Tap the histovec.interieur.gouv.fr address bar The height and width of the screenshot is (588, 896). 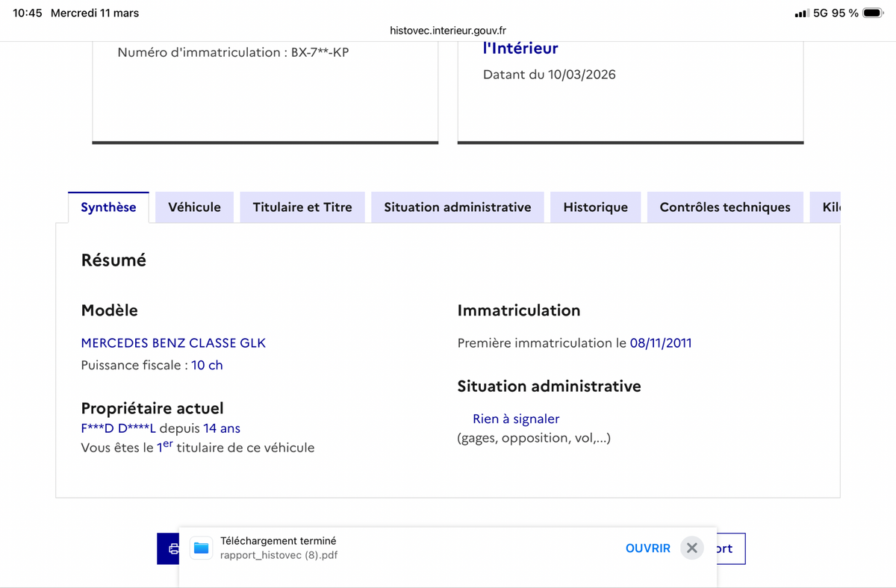pos(448,31)
